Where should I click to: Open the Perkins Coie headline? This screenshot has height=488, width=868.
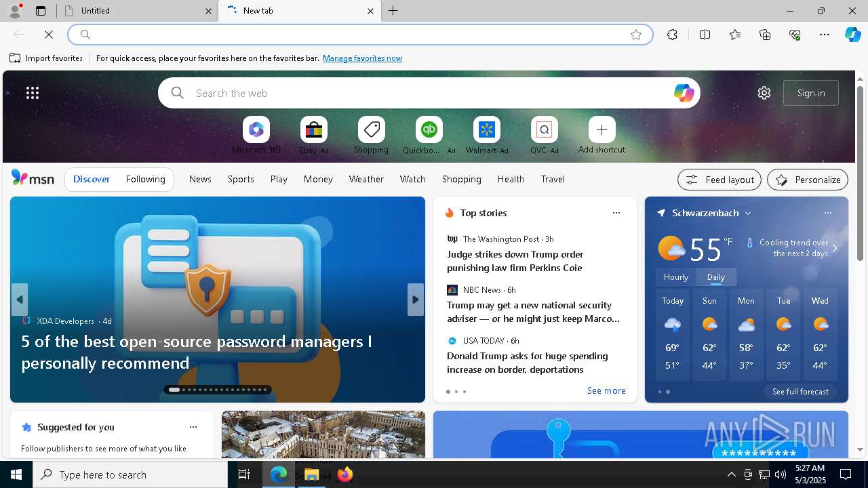(515, 261)
